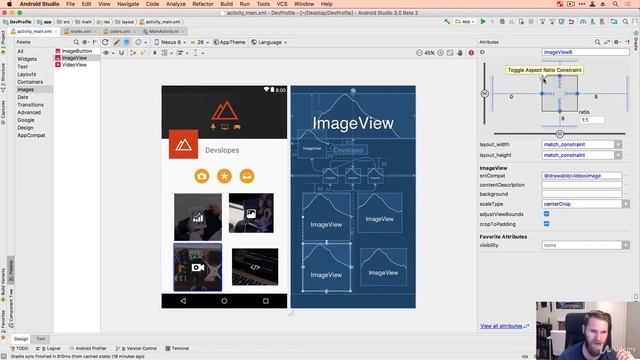Toggle the pan hand tool
The width and height of the screenshot is (640, 360).
(x=460, y=53)
